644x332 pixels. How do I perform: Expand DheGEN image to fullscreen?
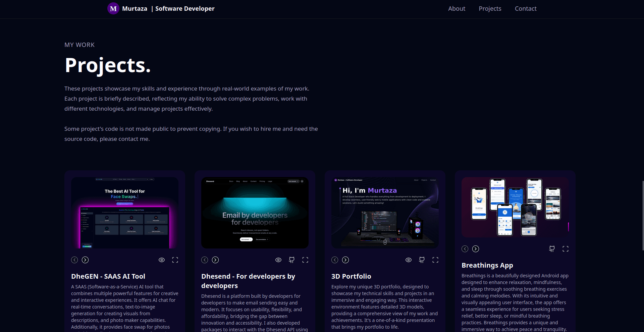coord(175,260)
